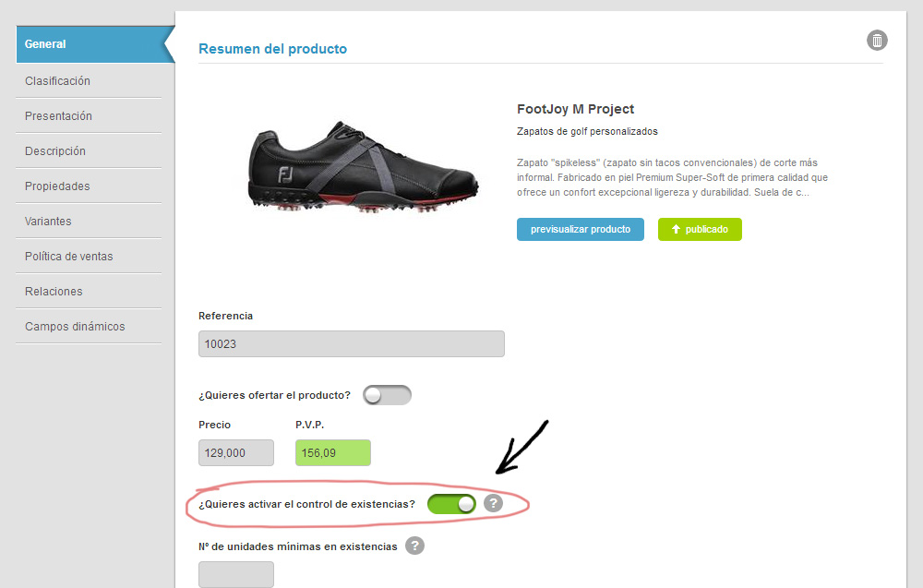This screenshot has height=588, width=923.
Task: Click the Referencia input field
Action: pyautogui.click(x=351, y=344)
